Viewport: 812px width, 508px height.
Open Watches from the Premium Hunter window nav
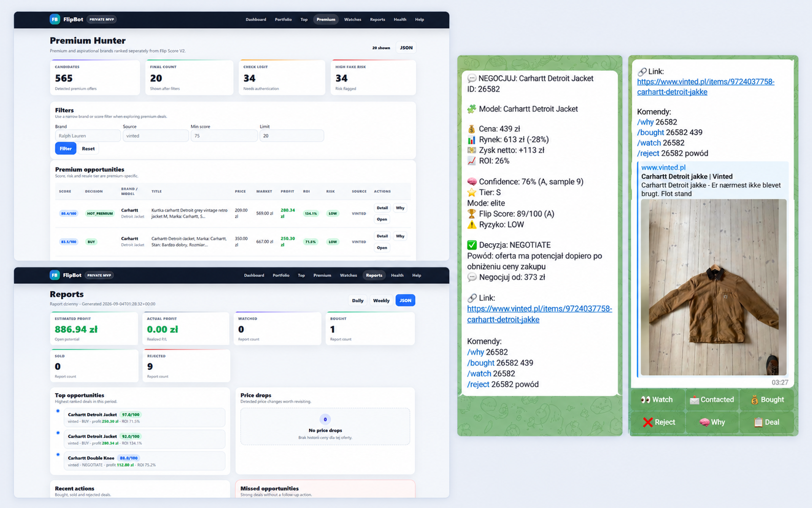[353, 19]
